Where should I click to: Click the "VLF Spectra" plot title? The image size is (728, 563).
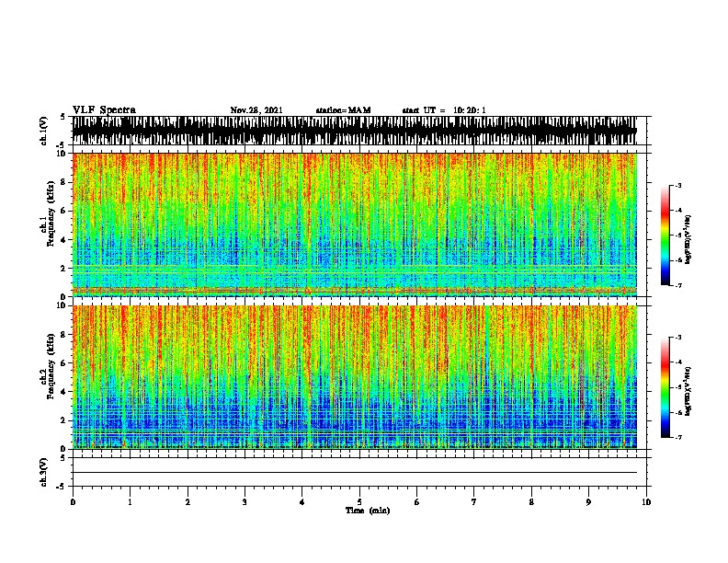coord(104,110)
